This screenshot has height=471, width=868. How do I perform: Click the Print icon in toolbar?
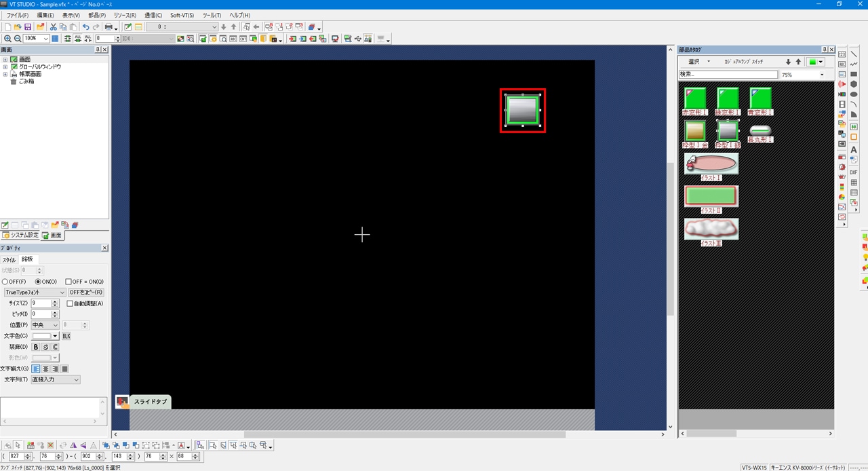(108, 26)
